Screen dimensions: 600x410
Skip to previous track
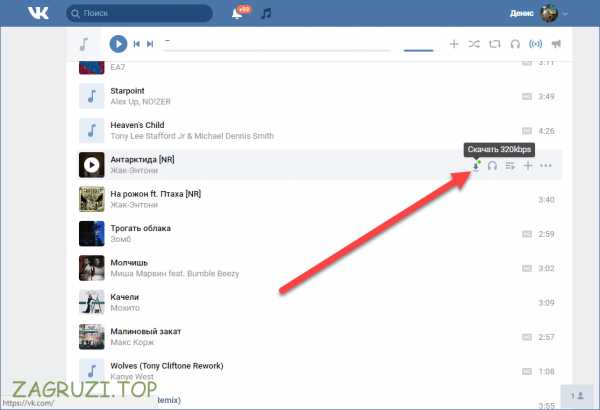pos(136,44)
